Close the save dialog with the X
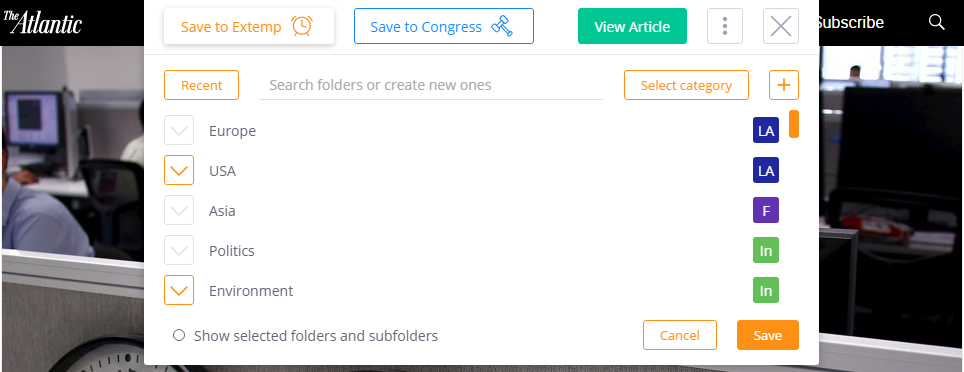The image size is (964, 372). (x=781, y=26)
